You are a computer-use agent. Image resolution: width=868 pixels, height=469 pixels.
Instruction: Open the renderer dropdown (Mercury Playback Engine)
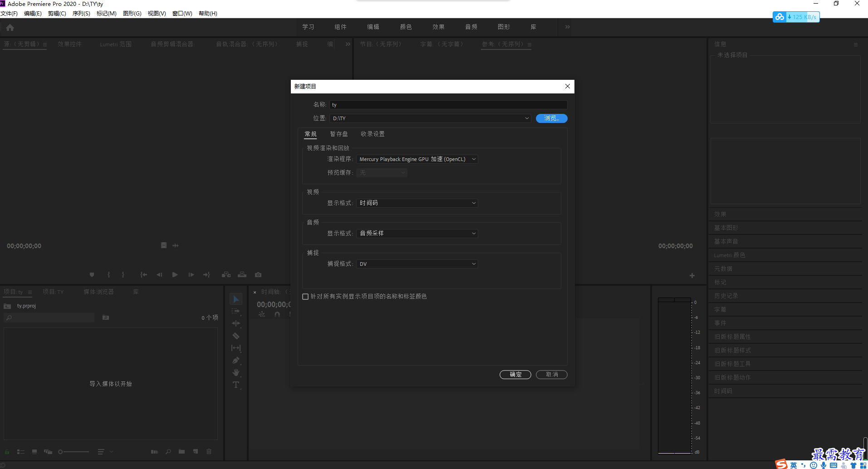(417, 159)
